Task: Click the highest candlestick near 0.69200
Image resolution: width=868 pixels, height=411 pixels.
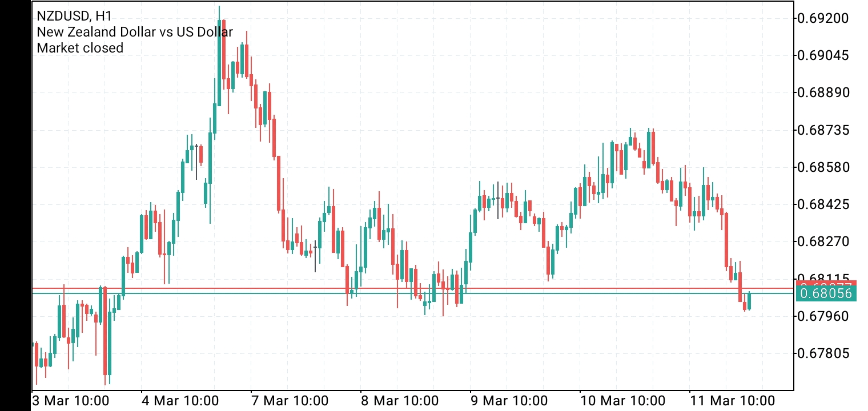Action: click(x=219, y=57)
